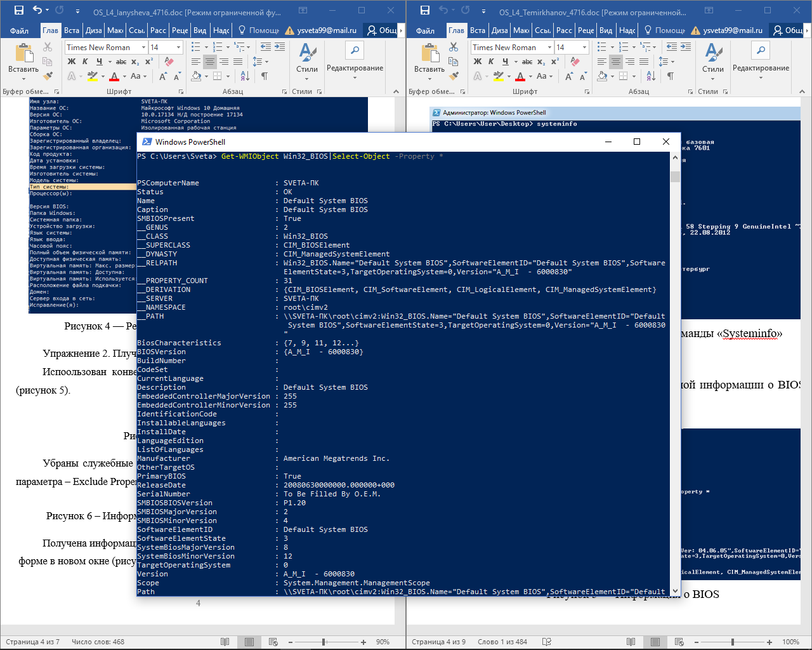
Task: Toggle strikethrough in right Word window
Action: [527, 62]
